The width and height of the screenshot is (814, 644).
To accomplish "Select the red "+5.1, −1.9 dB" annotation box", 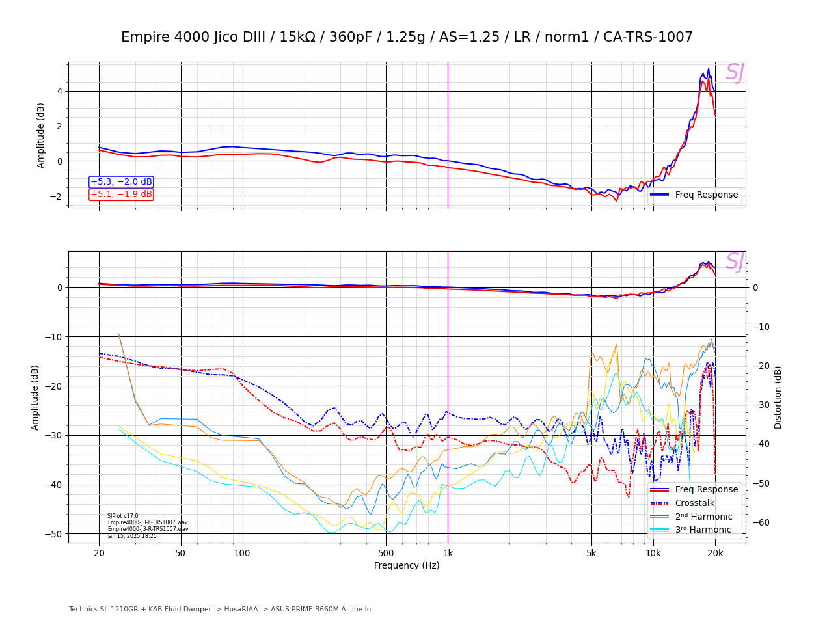I will (x=121, y=195).
